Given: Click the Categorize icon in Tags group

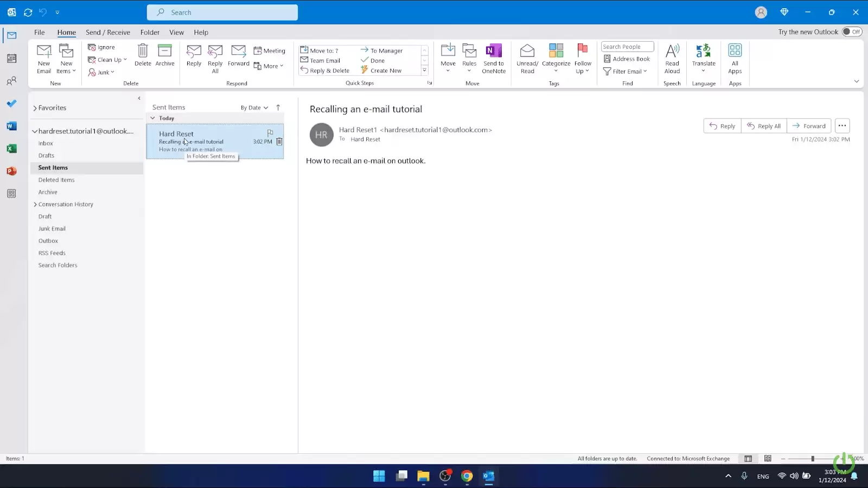Looking at the screenshot, I should (556, 58).
